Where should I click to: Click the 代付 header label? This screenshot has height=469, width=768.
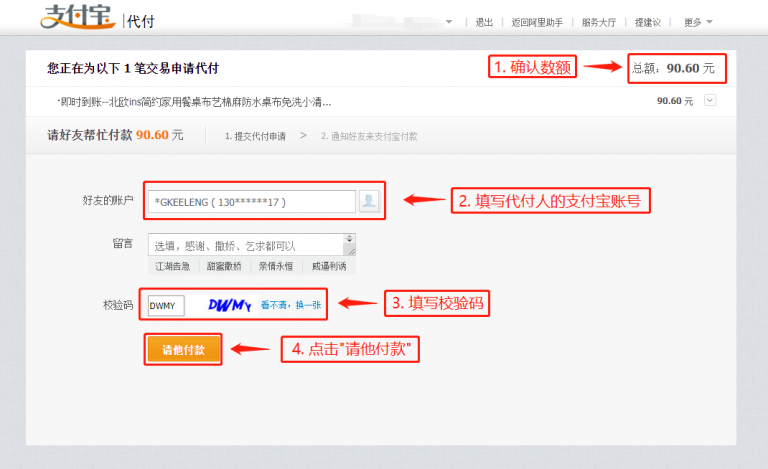141,21
